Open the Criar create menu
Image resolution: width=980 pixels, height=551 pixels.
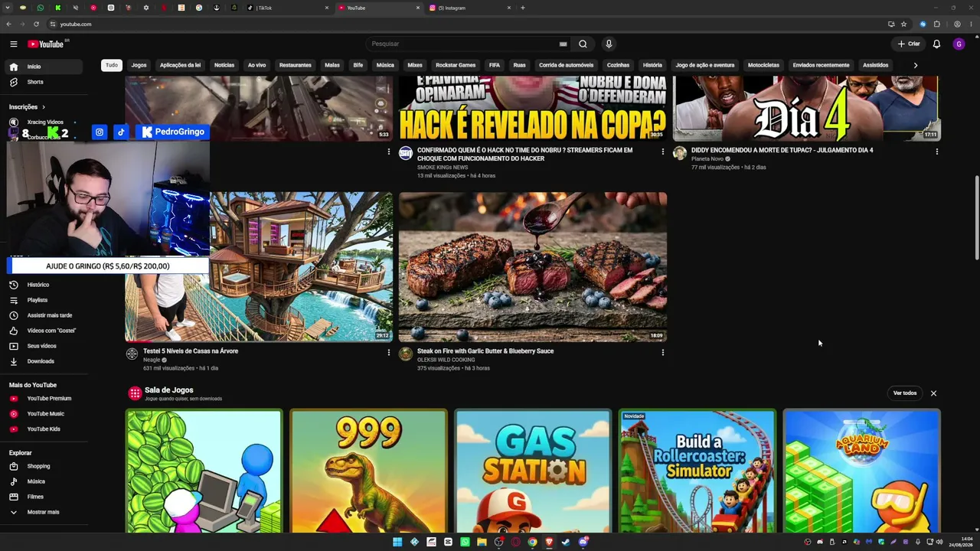click(x=909, y=44)
